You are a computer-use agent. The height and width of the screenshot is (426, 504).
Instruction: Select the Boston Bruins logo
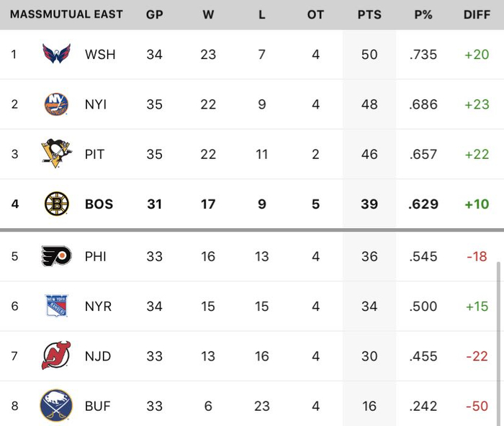[x=57, y=204]
